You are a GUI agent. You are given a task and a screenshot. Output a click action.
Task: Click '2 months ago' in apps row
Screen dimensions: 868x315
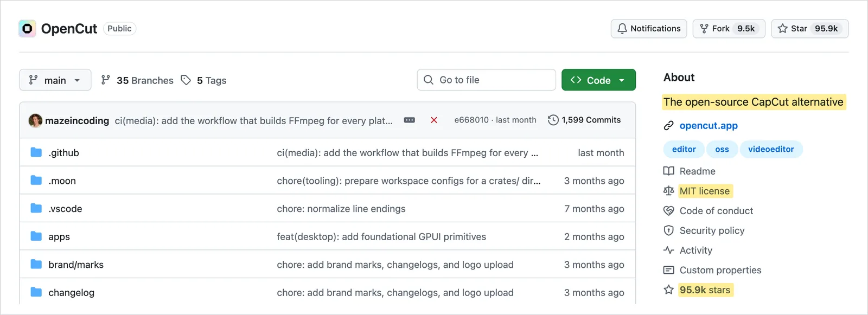pos(594,237)
